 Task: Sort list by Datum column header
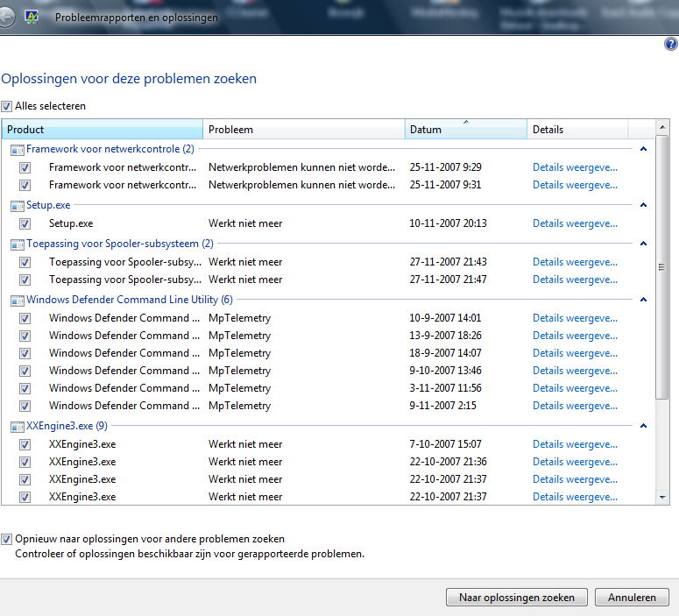[x=466, y=130]
